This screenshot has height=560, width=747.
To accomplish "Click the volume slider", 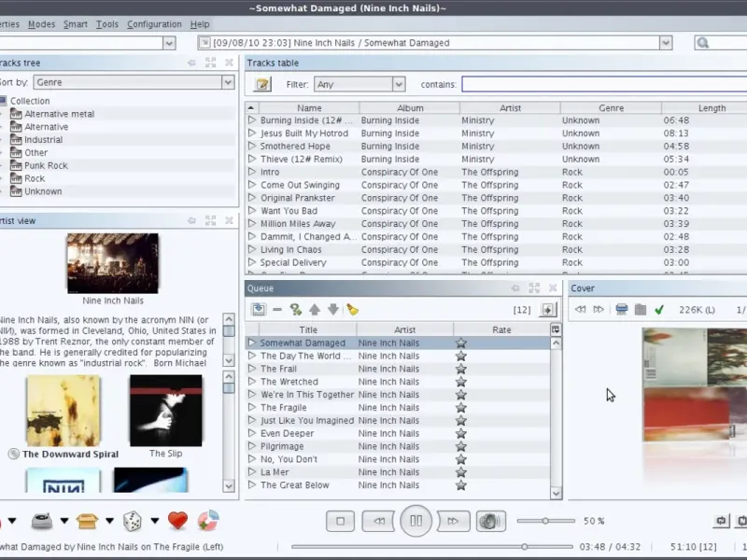I will click(545, 521).
